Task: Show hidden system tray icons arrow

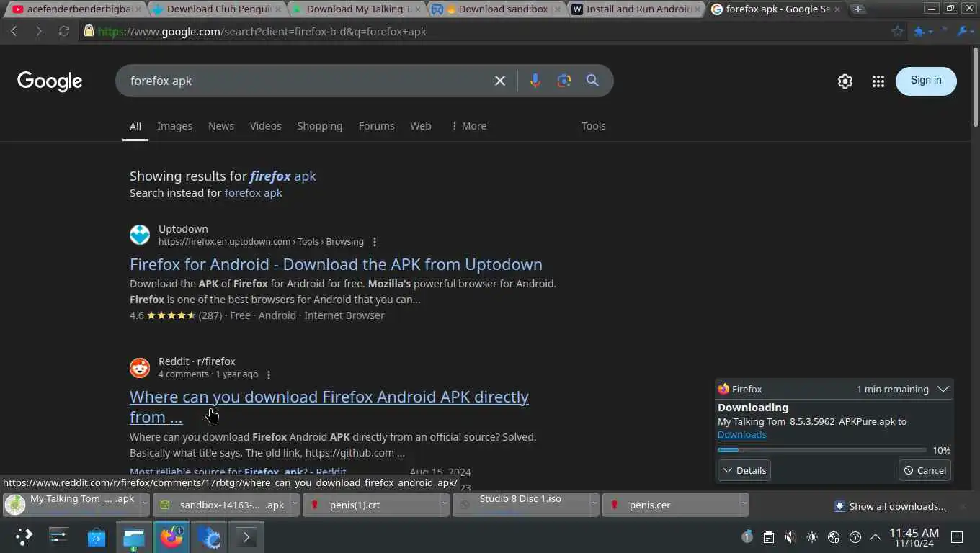Action: click(x=876, y=537)
